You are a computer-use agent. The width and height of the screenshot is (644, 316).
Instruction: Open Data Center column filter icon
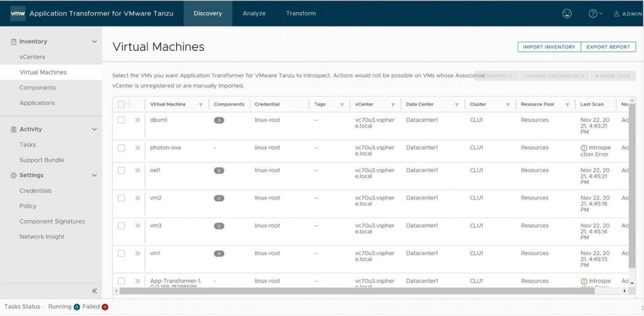(x=457, y=104)
